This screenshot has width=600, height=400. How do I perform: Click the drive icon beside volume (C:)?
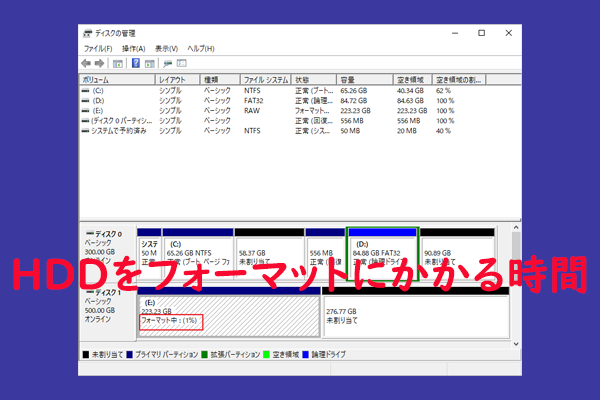point(85,91)
